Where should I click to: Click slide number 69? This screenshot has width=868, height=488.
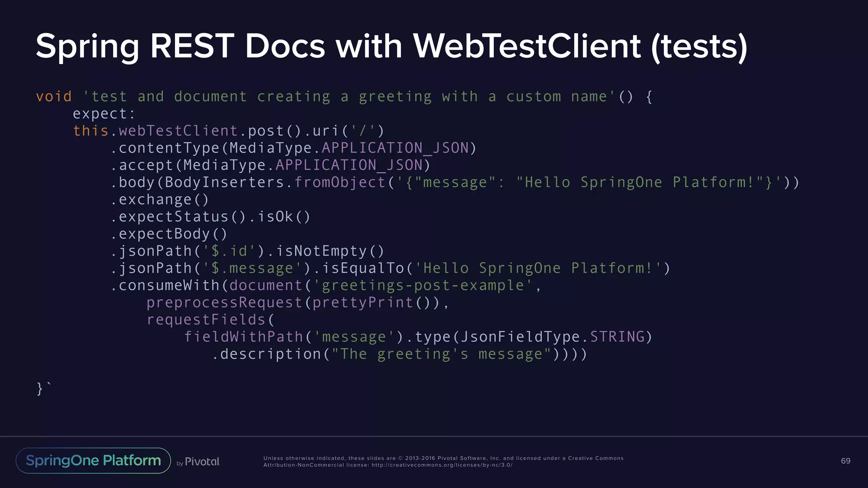coord(845,461)
